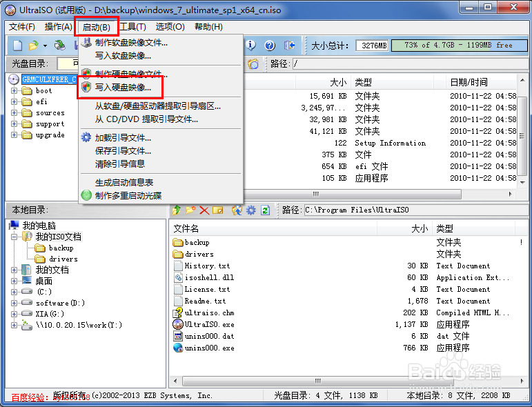Viewport: 532px width, 407px height.
Task: Click the 文件名 column header
Action: click(x=273, y=228)
